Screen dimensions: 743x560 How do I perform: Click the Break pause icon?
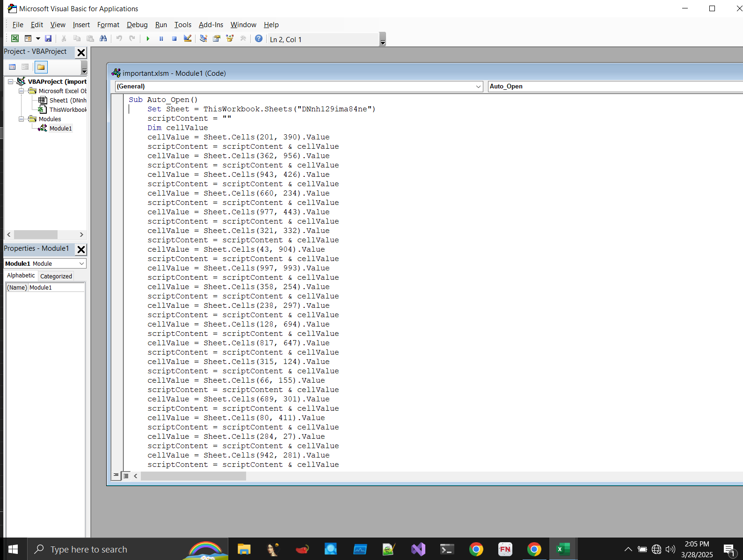tap(161, 39)
